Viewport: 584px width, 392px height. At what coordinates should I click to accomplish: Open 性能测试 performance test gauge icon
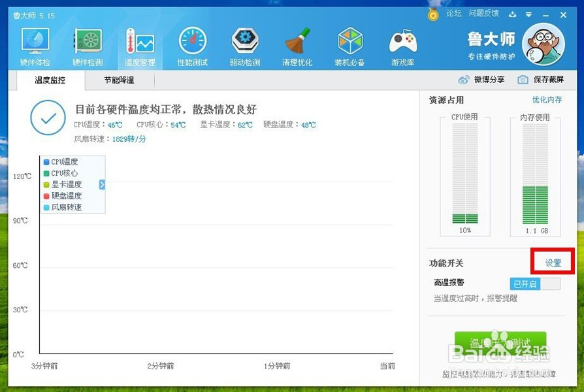(193, 41)
